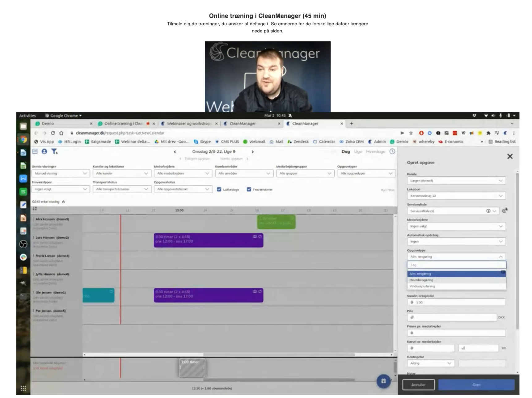Open the Gentagelse dropdown showing Aldrig
Viewport: 532px width, 398px height.
pyautogui.click(x=430, y=363)
